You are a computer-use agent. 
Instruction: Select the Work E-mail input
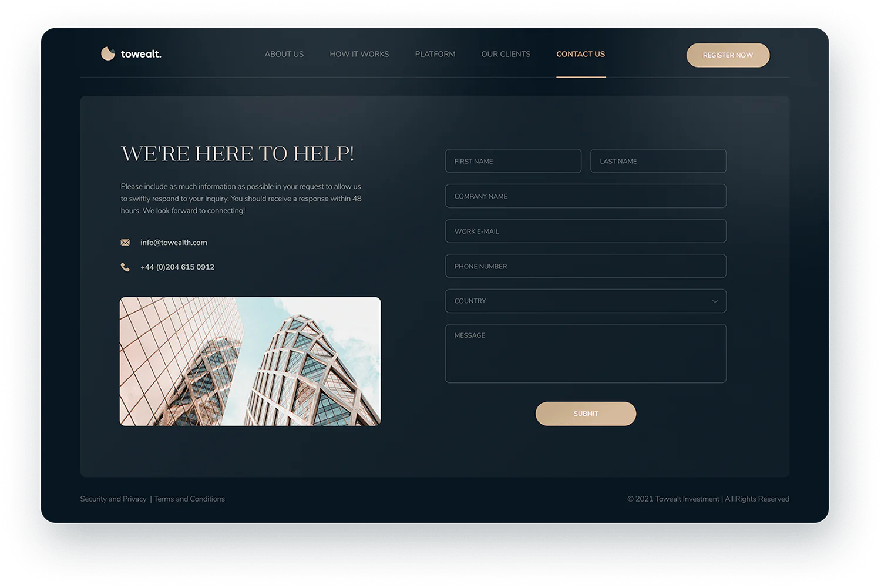(x=586, y=231)
